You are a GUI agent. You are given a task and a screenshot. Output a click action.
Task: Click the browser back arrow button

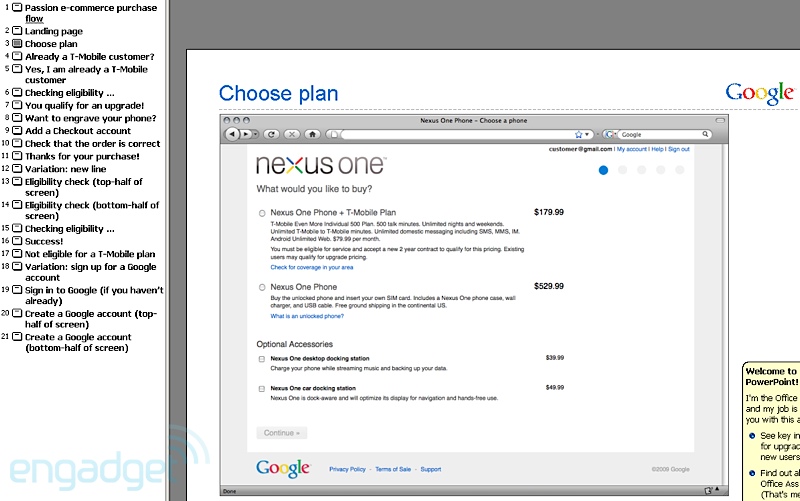[232, 134]
